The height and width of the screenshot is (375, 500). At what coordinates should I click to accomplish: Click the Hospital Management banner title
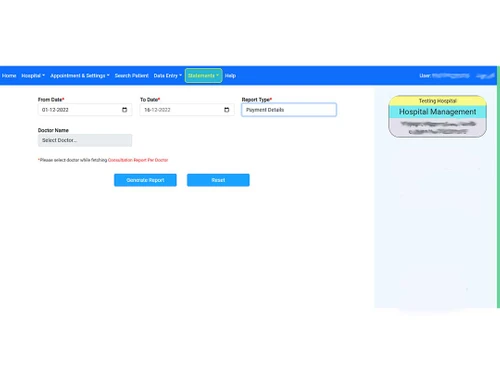point(437,112)
